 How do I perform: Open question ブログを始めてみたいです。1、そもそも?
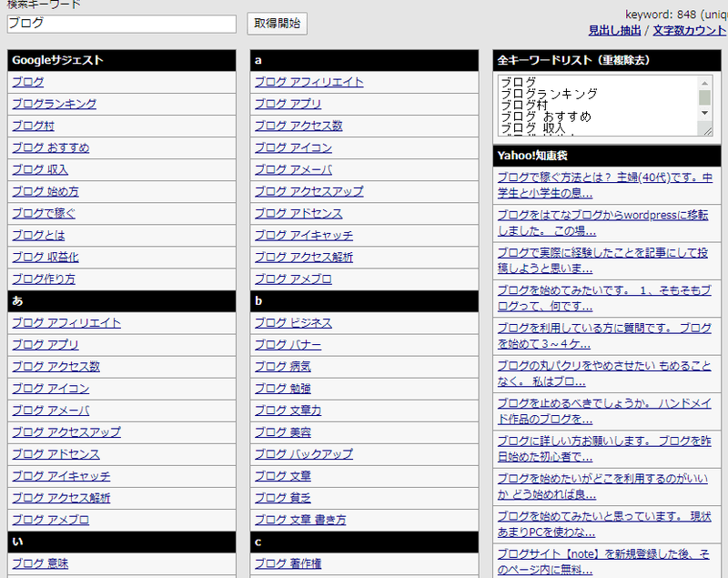pos(604,298)
